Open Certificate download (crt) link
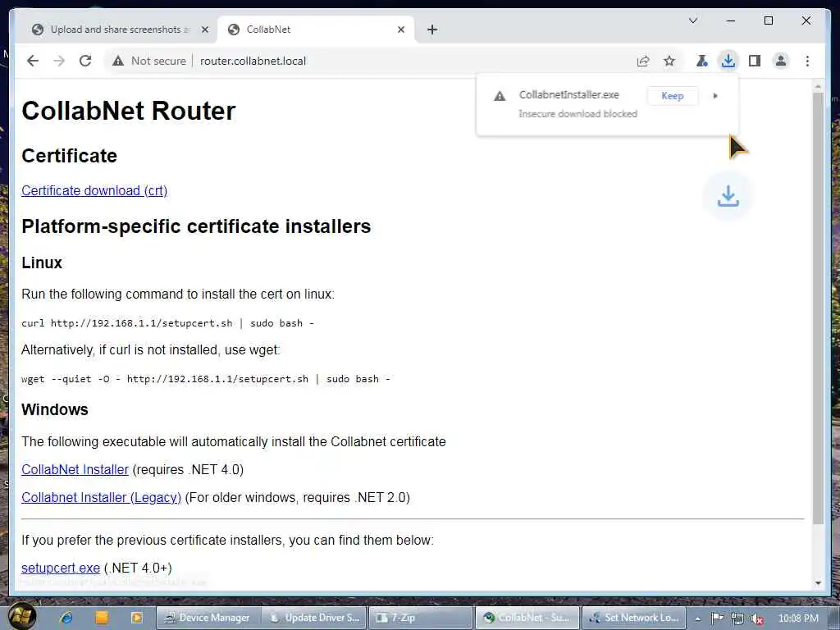The width and height of the screenshot is (840, 630). click(x=94, y=190)
